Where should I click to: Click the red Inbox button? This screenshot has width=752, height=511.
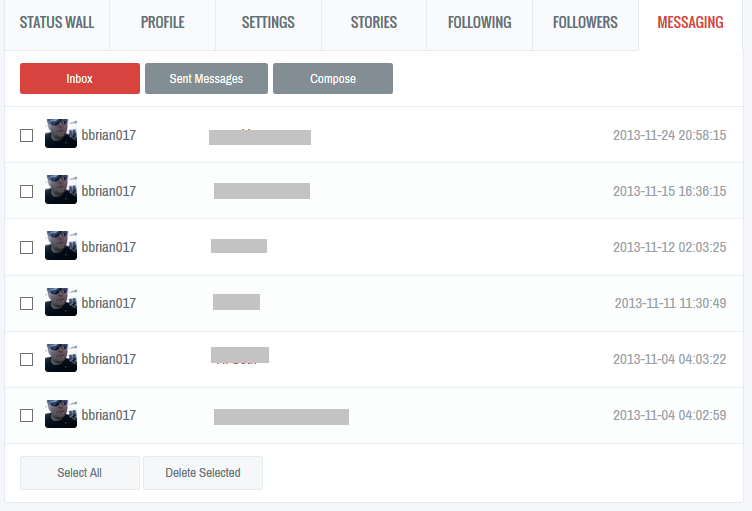point(80,79)
